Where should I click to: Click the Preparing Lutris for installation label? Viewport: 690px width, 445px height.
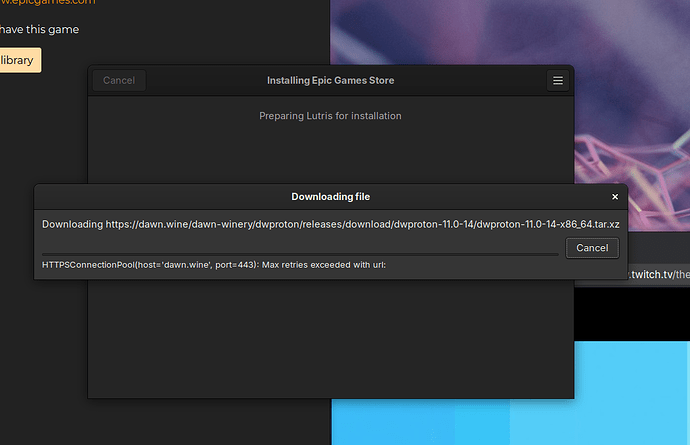coord(330,116)
